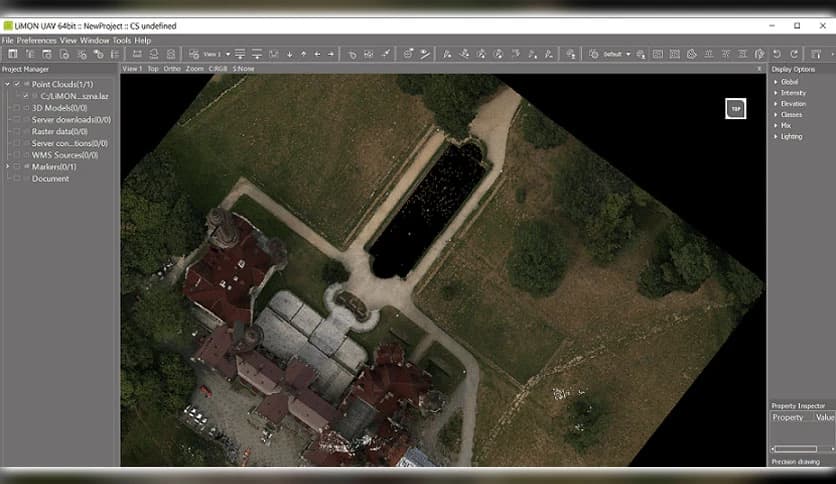Click the Zoom label in view header

(195, 69)
